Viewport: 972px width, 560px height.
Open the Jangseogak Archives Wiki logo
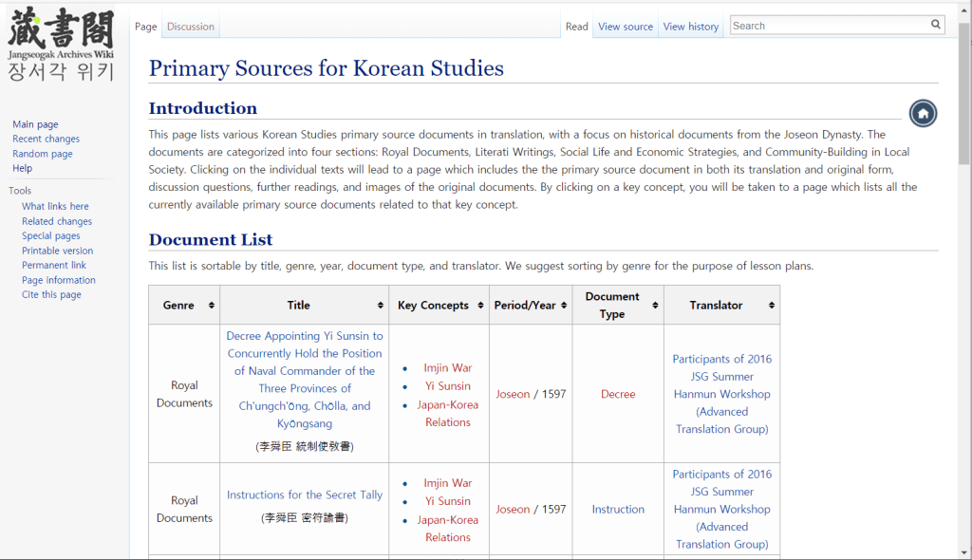[61, 45]
